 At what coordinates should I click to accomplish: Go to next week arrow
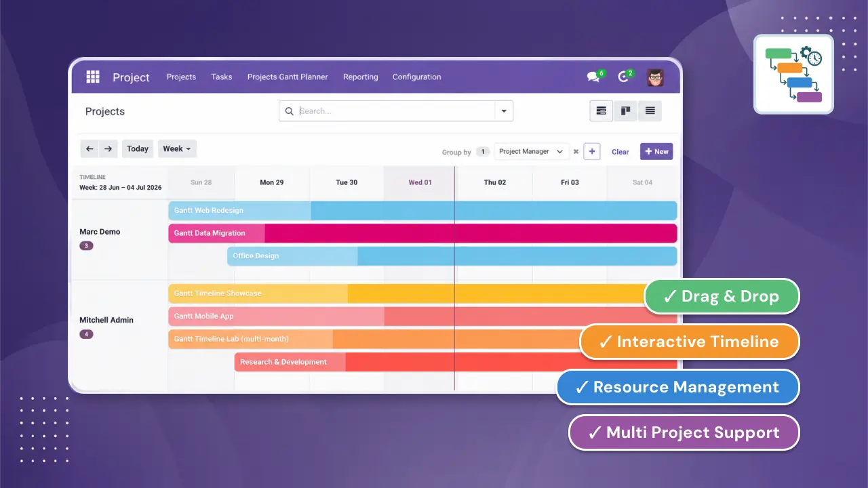pos(108,148)
